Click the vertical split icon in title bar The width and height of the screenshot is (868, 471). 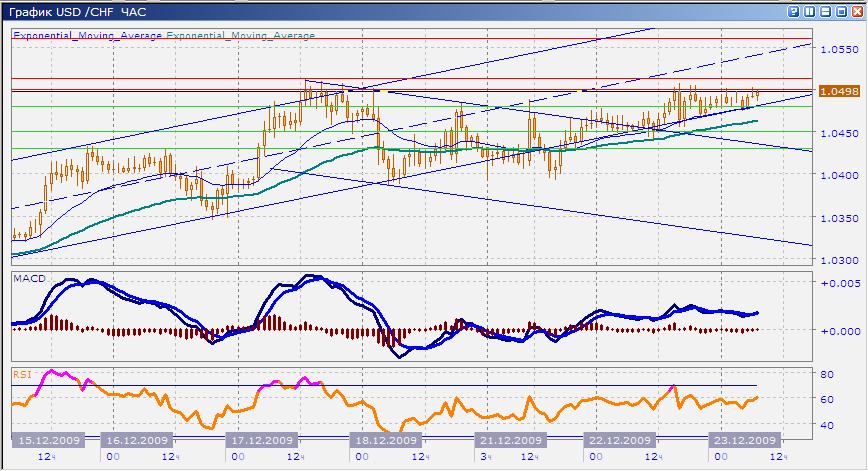tap(808, 10)
